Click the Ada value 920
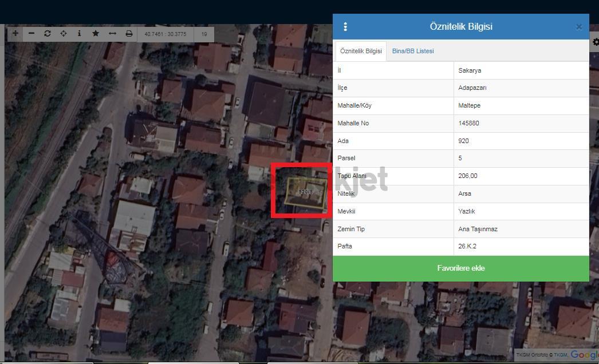 463,141
